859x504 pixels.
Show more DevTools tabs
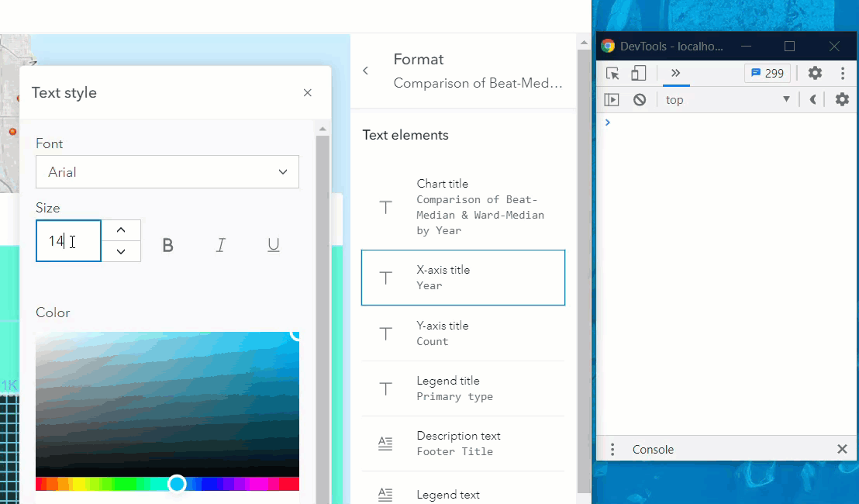(x=675, y=73)
